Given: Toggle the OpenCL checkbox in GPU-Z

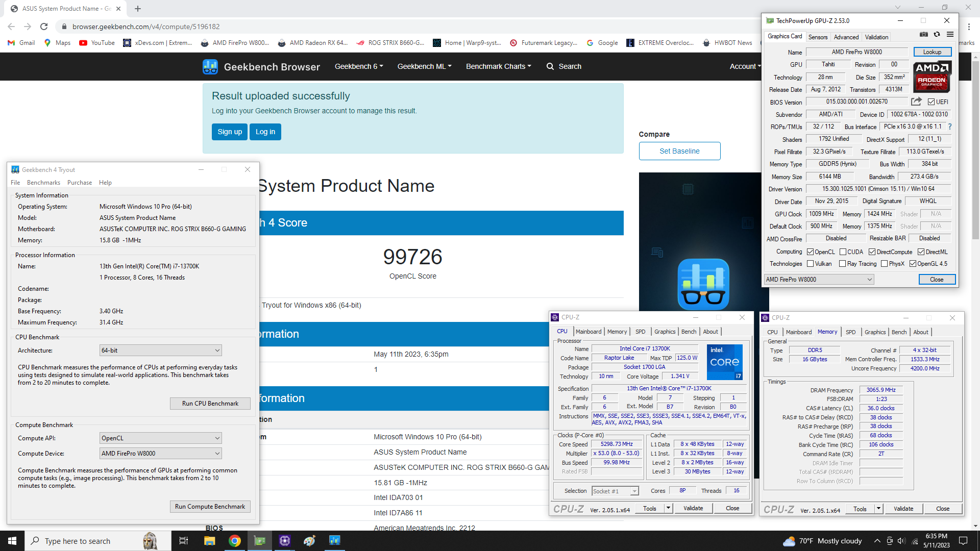Looking at the screenshot, I should pos(811,252).
